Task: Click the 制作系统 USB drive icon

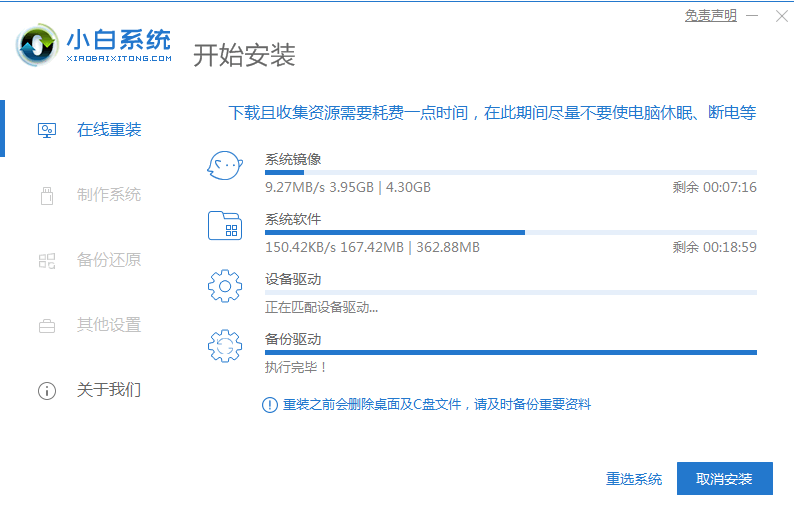Action: [x=47, y=195]
